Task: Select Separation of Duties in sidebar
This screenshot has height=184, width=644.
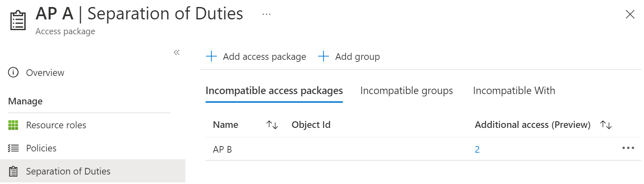Action: (x=68, y=171)
